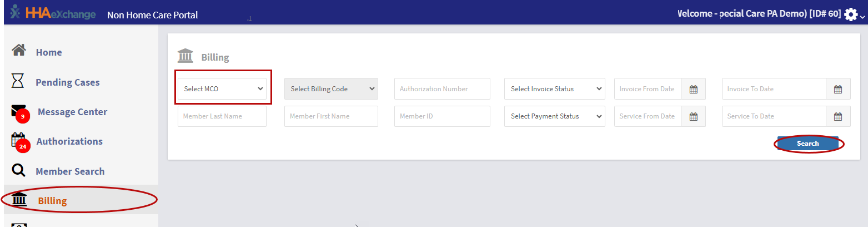Click the red 24 authorizations badge
868x227 pixels.
23,147
